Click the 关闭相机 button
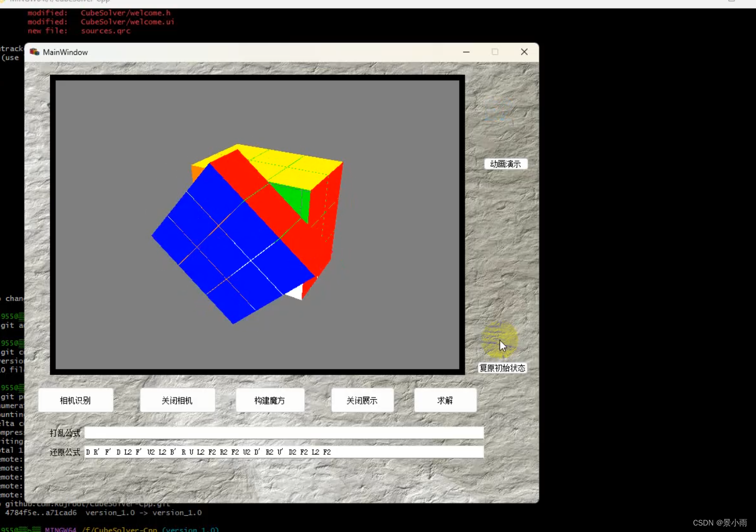The width and height of the screenshot is (756, 532). [x=177, y=400]
